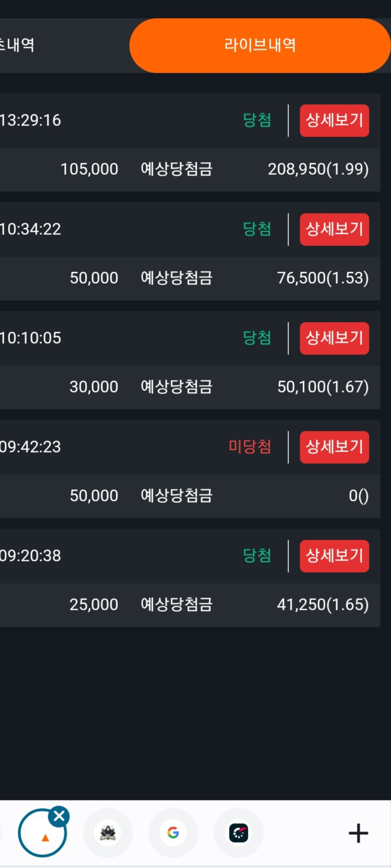The height and width of the screenshot is (868, 391).
Task: Close the active browser tab with the X badge
Action: (x=59, y=817)
